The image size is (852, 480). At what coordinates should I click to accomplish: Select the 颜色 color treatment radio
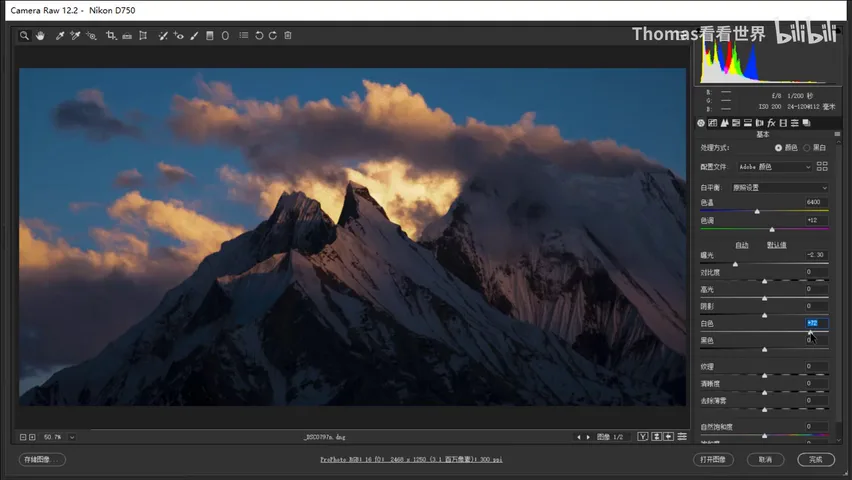pos(779,148)
